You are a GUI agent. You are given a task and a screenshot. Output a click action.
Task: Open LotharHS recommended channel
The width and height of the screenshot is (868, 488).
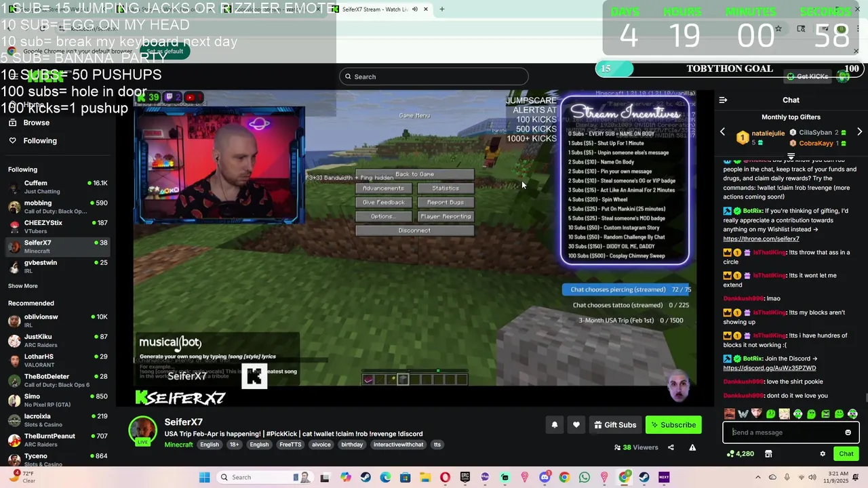click(58, 360)
